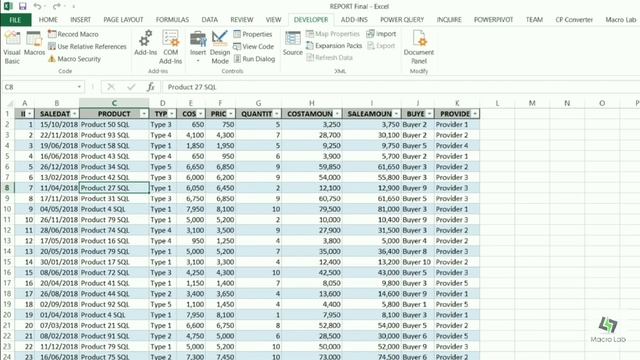The height and width of the screenshot is (360, 640).
Task: Open the COSTAMOUN column filter dropdown
Action: [337, 114]
